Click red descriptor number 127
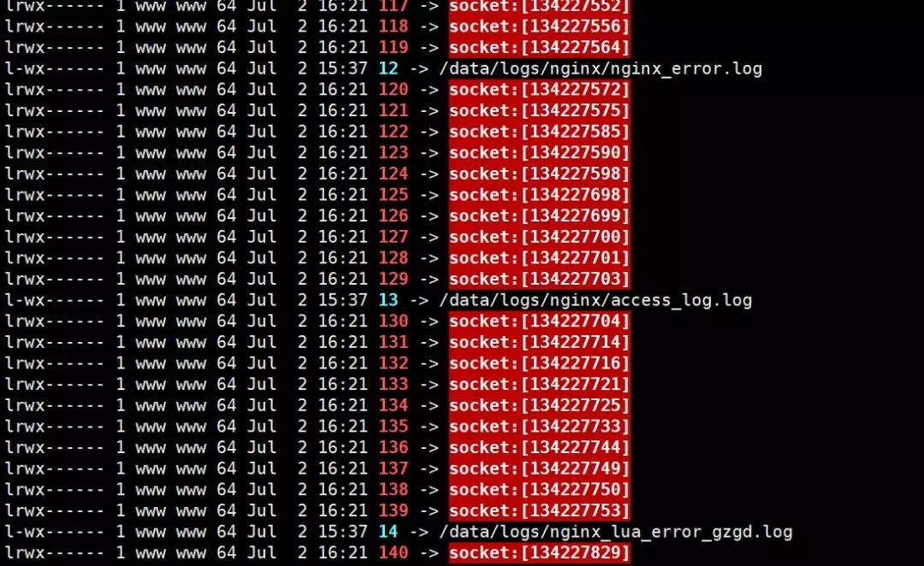Image resolution: width=924 pixels, height=566 pixels. point(393,237)
